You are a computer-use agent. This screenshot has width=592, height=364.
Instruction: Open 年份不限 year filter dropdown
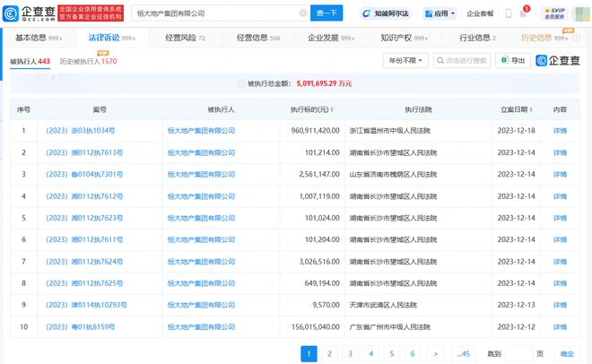pos(405,60)
